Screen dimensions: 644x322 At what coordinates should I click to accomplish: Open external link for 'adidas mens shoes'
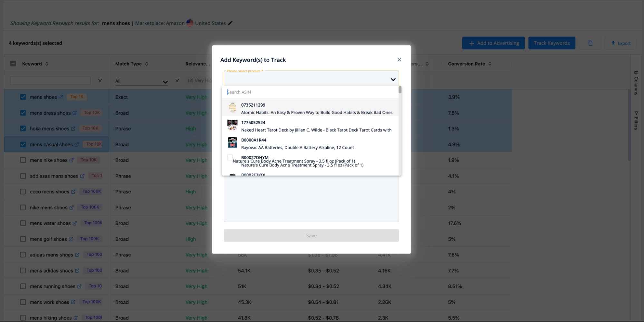pyautogui.click(x=77, y=255)
